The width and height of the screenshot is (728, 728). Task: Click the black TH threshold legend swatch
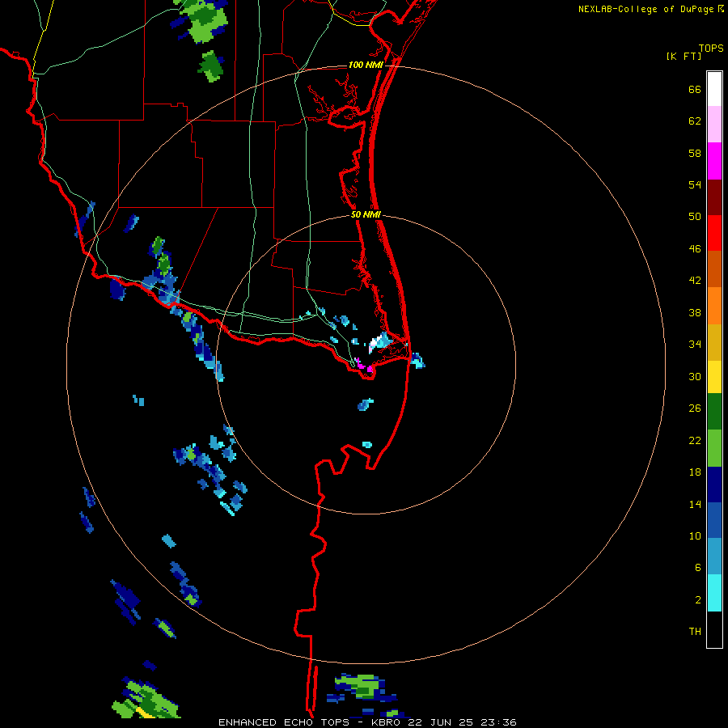tap(714, 629)
